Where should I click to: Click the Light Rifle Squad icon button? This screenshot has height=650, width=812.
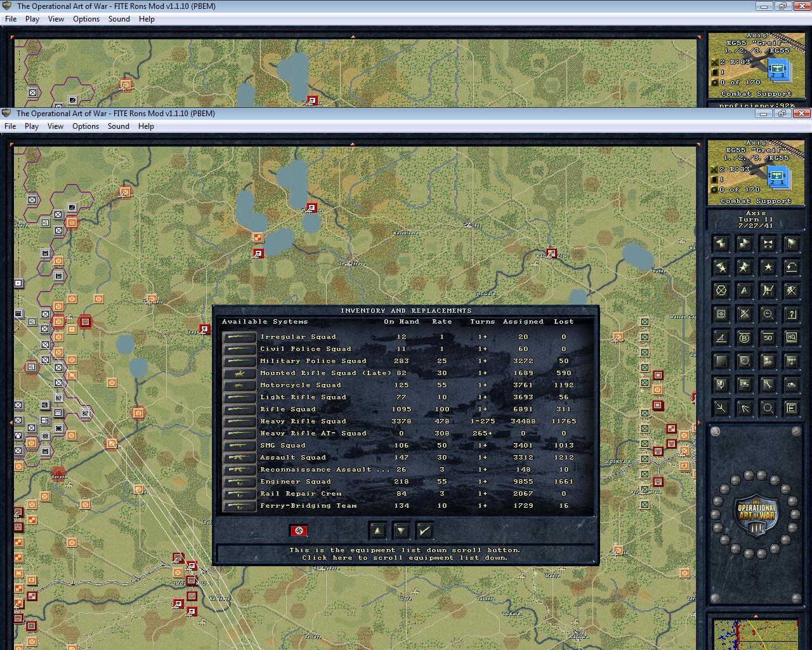click(x=239, y=397)
